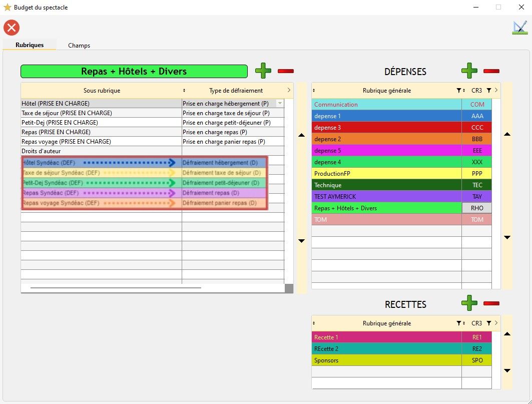Screen dimensions: 532x404
Task: Select the Communication row in dépenses
Action: 386,104
